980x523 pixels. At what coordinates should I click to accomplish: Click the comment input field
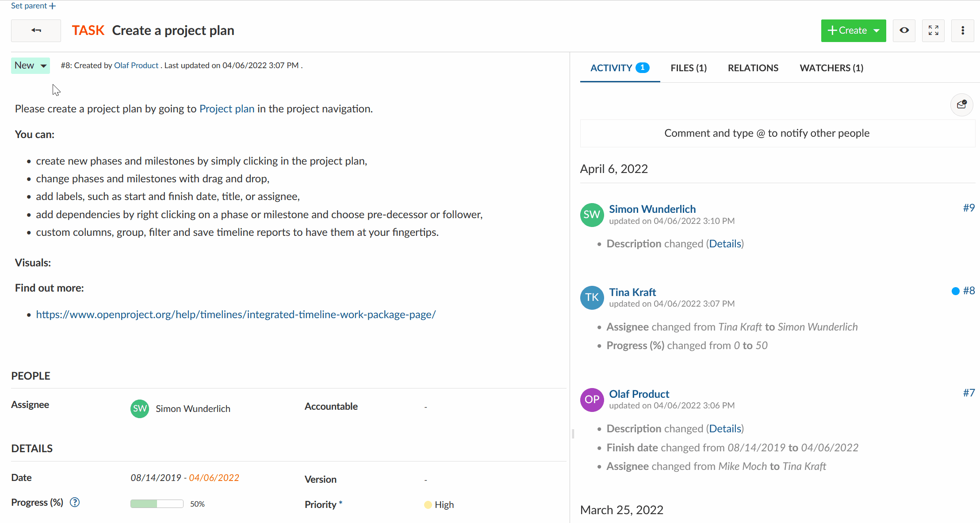coord(767,134)
